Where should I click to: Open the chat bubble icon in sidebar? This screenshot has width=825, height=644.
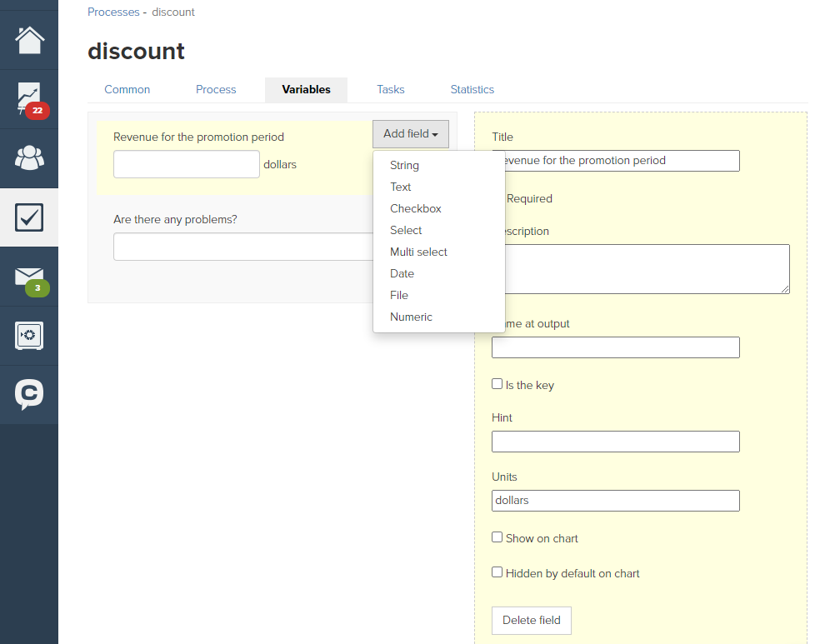[x=29, y=395]
